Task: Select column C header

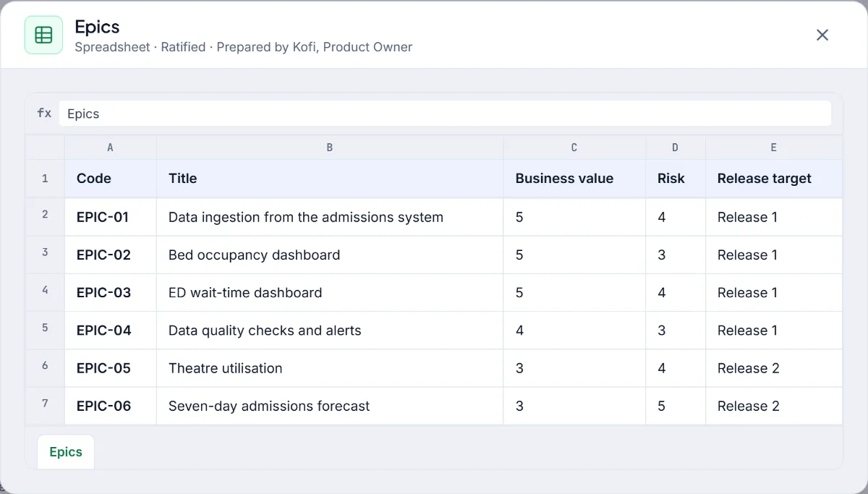Action: (574, 148)
